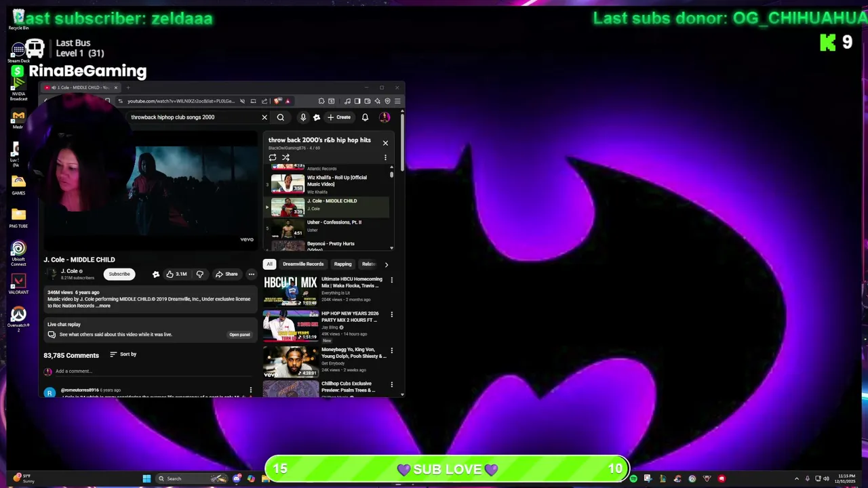The width and height of the screenshot is (868, 488).
Task: Click the YouTube page vertical scrollbar
Action: [402, 142]
